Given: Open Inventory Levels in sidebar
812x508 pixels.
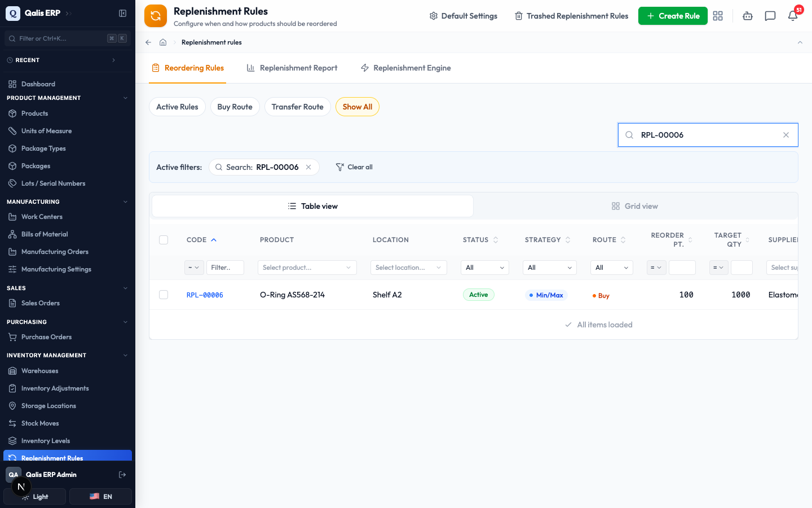Looking at the screenshot, I should (68, 441).
